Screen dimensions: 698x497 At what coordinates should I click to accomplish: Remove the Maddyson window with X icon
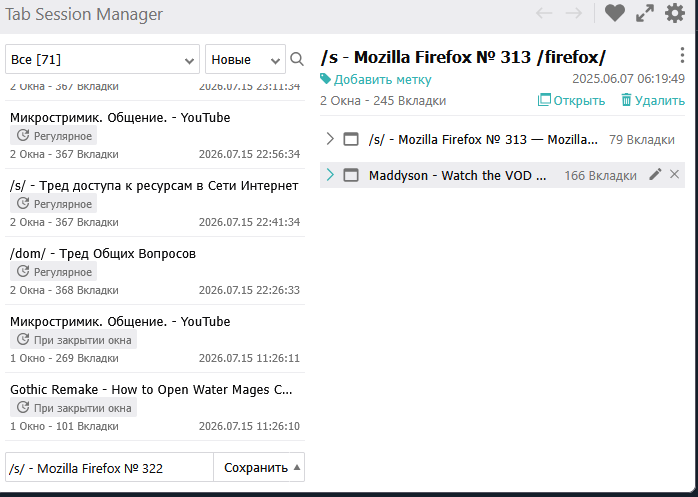[x=674, y=175]
